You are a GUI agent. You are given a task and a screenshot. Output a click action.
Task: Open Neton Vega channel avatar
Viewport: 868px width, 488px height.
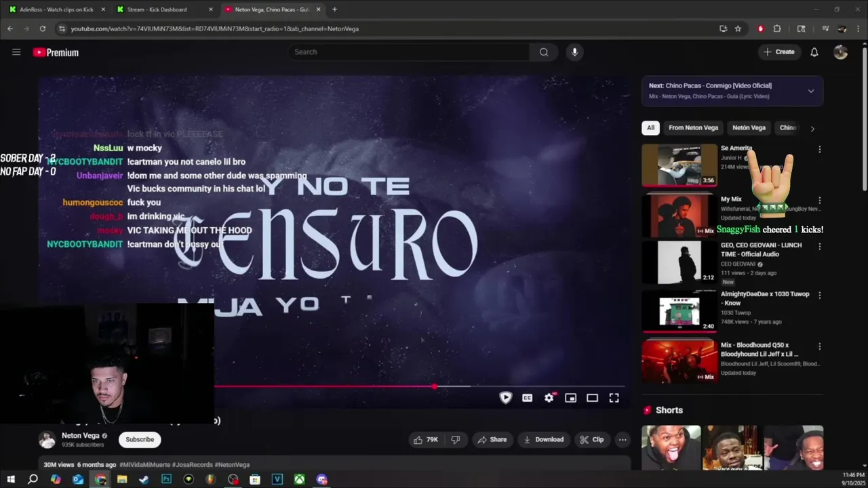[47, 439]
